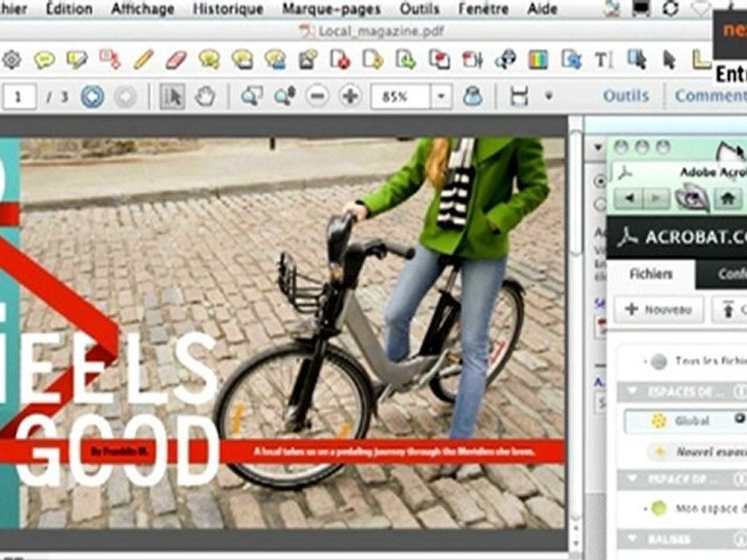Select the red text edits tool
Image resolution: width=747 pixels, height=560 pixels.
pos(110,59)
